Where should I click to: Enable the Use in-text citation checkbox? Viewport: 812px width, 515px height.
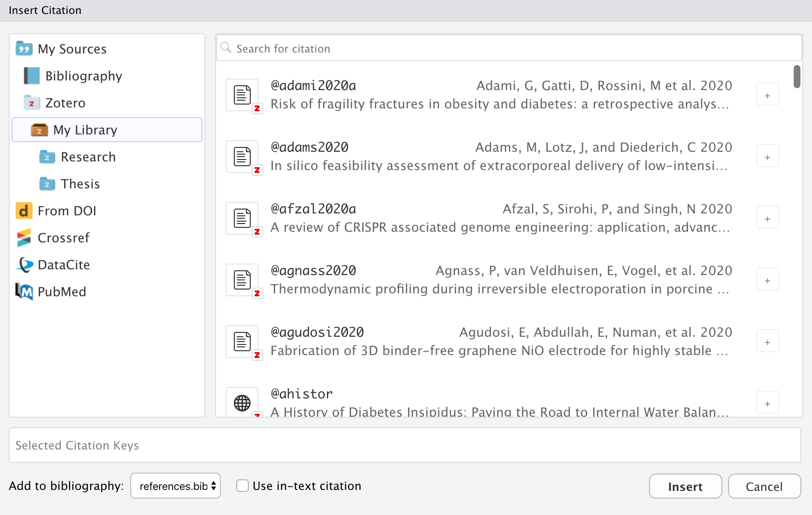(242, 486)
